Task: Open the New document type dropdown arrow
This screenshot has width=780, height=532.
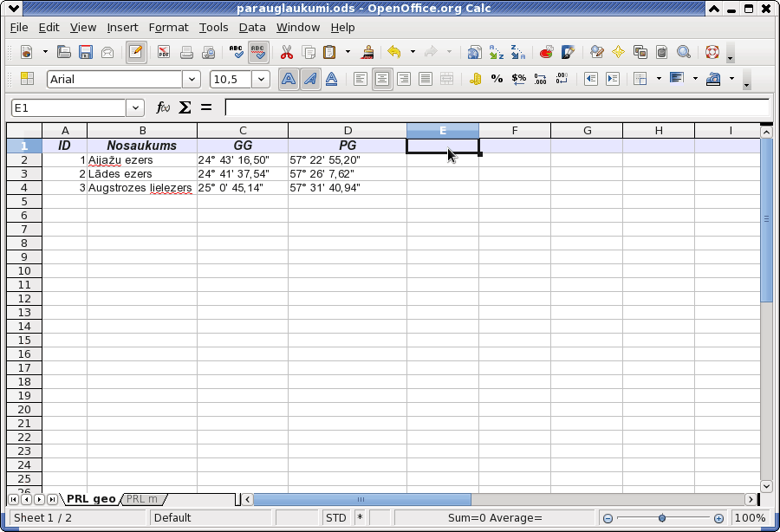Action: pyautogui.click(x=45, y=52)
